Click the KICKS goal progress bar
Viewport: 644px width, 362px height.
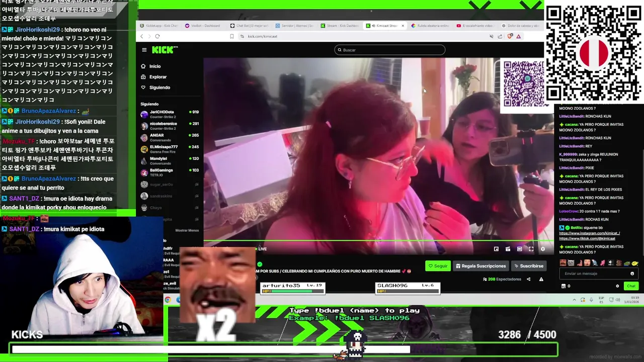[x=283, y=349]
